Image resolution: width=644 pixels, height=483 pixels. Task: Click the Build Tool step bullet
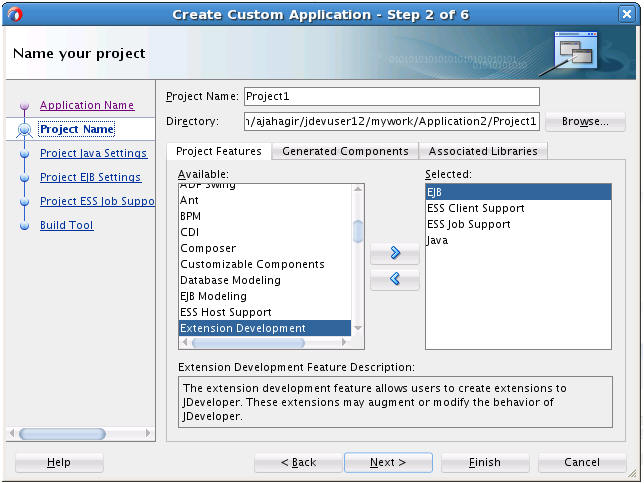click(x=25, y=225)
